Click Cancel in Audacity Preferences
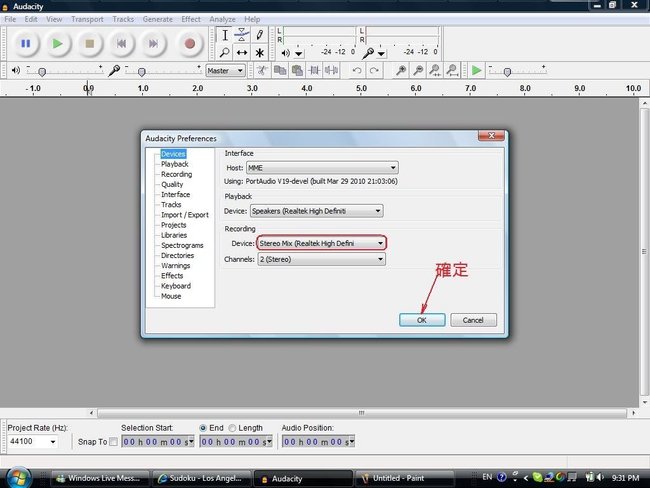Viewport: 650px width, 488px height. [473, 320]
